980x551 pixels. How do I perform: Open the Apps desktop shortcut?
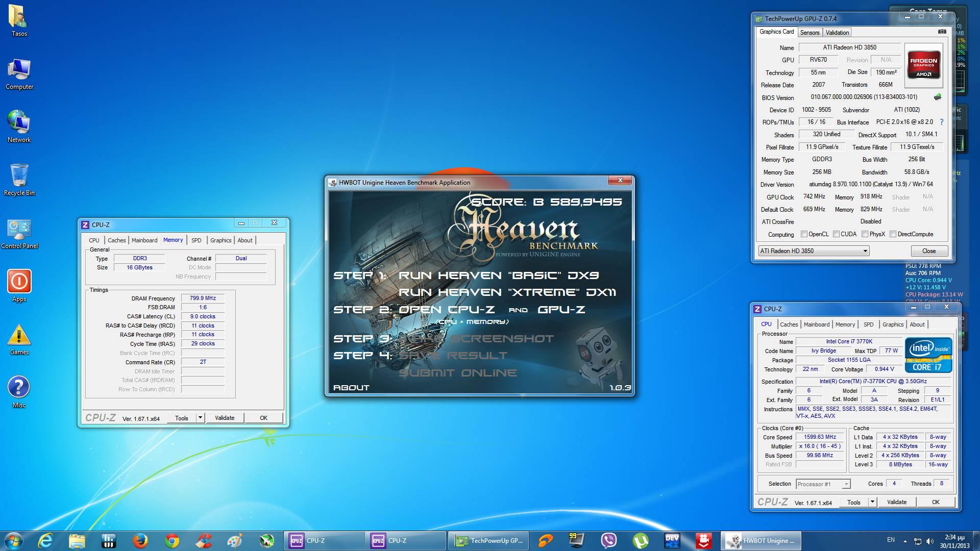19,286
